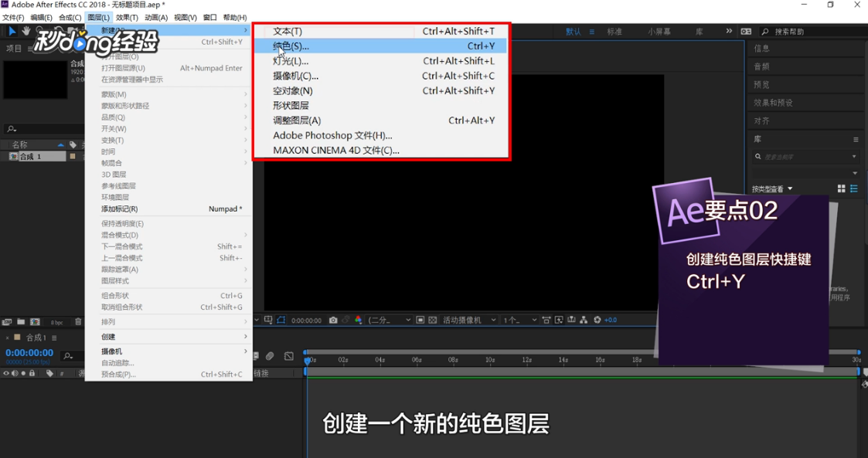
Task: Switch library to list view
Action: [854, 188]
